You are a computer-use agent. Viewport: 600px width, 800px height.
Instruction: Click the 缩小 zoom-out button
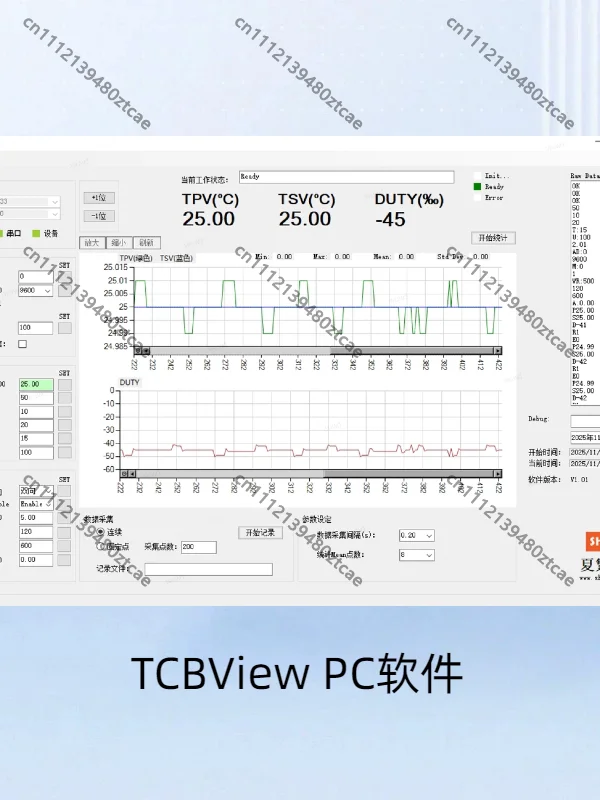(x=119, y=242)
